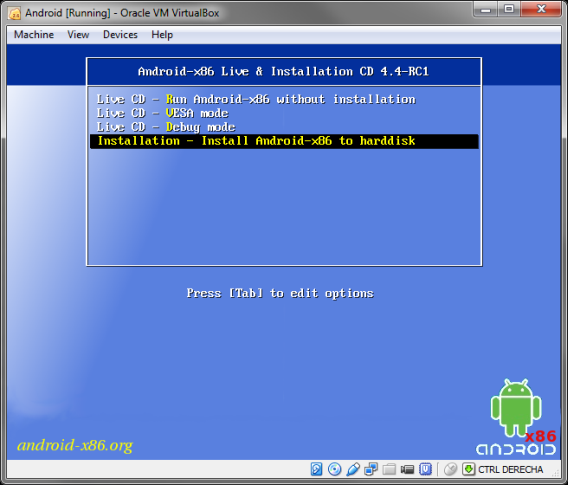The height and width of the screenshot is (485, 568).
Task: Click the USB devices status icon
Action: pos(353,469)
